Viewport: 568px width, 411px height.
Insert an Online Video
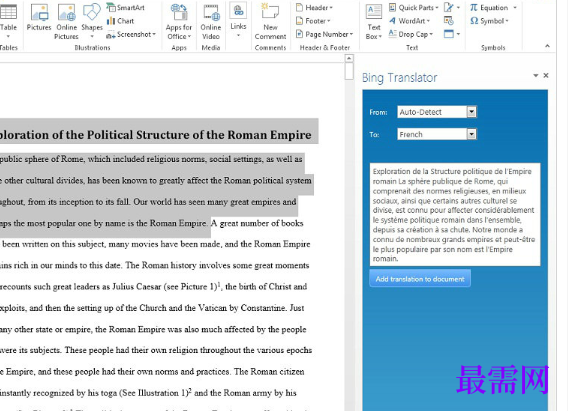[x=211, y=22]
